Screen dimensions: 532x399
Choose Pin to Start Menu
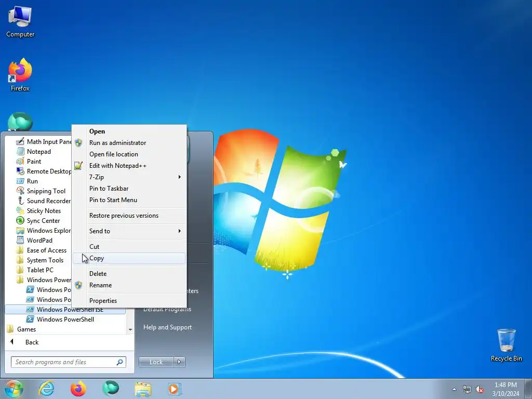pos(129,200)
